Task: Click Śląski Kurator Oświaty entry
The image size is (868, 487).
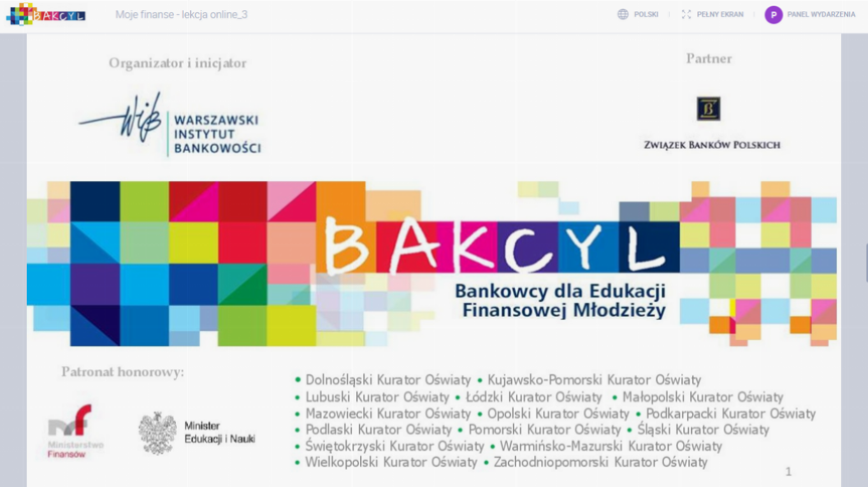Action: point(703,430)
